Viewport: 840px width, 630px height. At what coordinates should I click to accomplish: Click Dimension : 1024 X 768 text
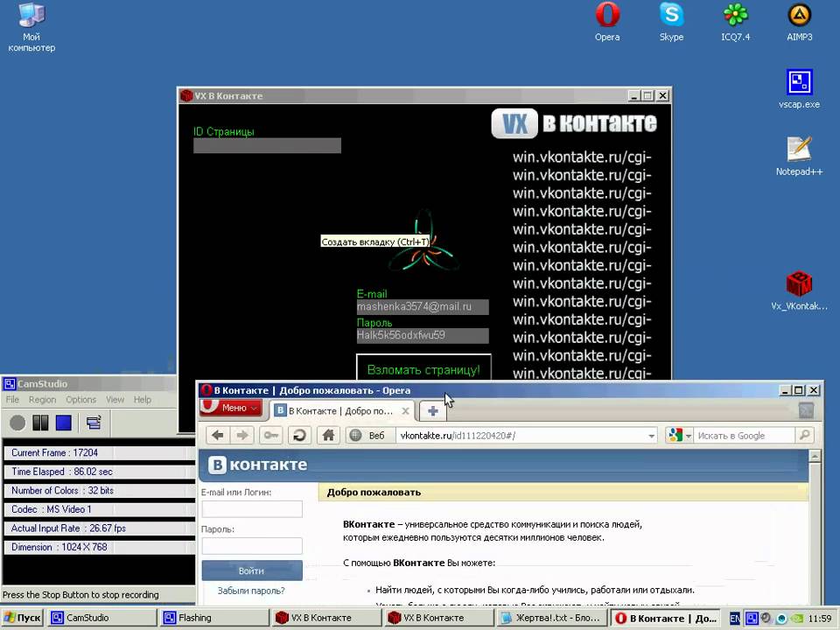point(59,547)
